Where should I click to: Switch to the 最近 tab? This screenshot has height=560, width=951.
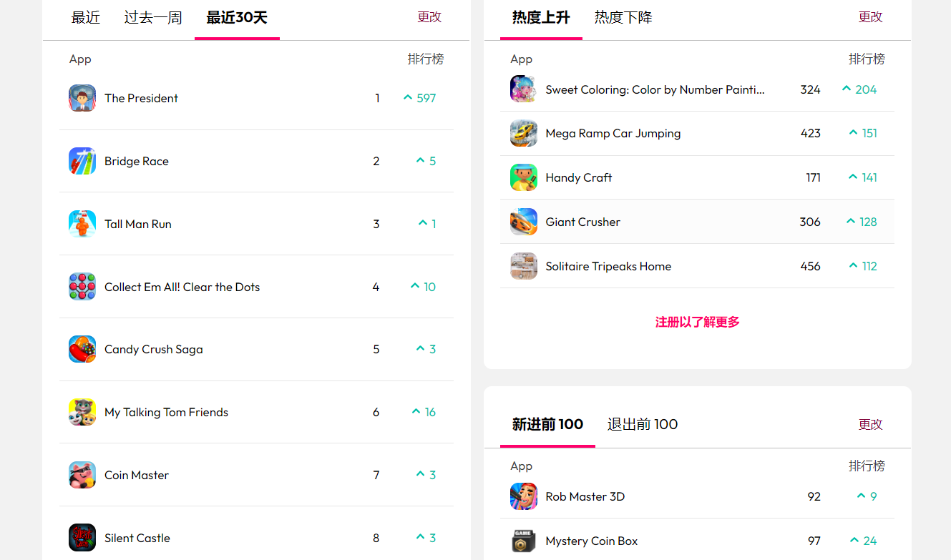tap(86, 17)
